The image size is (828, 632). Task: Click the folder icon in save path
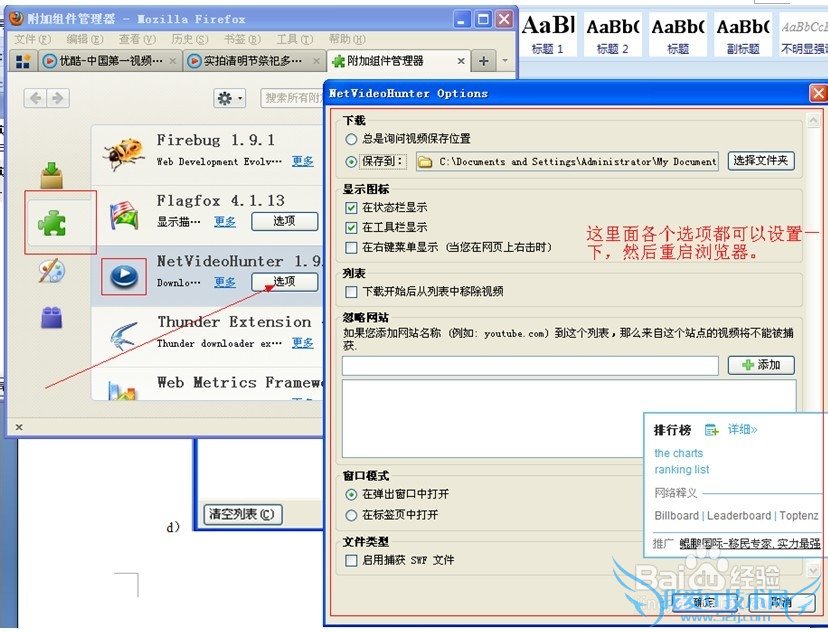pos(425,162)
